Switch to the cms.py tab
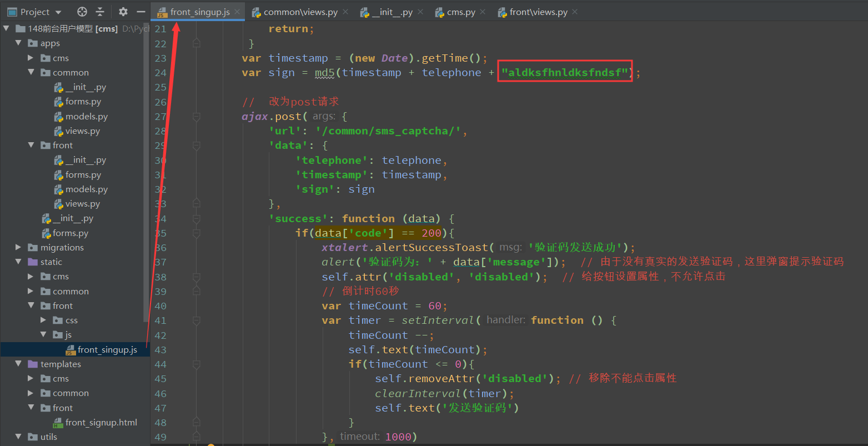This screenshot has width=868, height=446. (x=461, y=12)
